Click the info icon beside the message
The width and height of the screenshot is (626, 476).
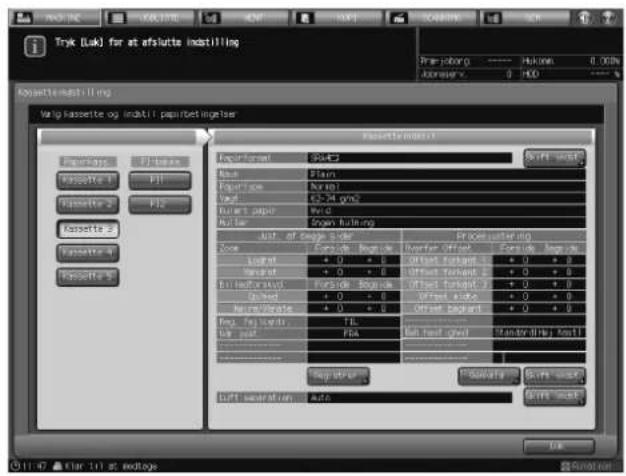[x=35, y=46]
